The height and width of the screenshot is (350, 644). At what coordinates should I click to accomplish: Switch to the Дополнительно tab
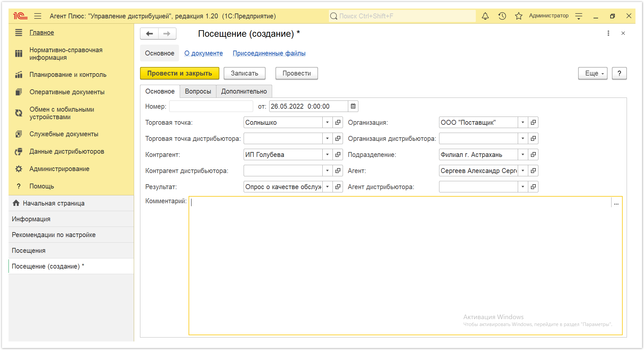point(244,91)
